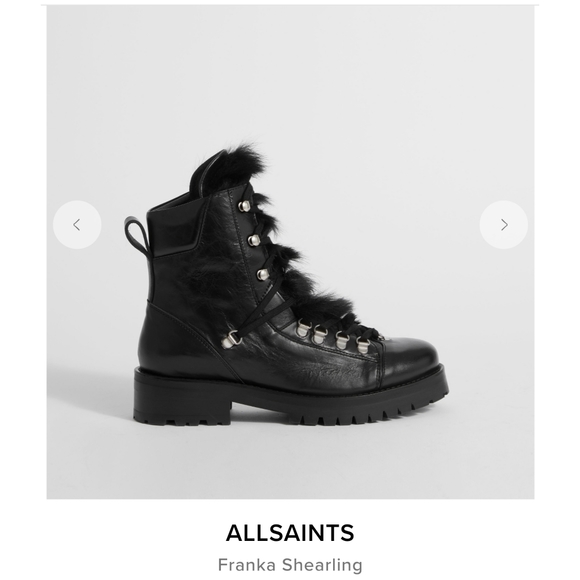Image resolution: width=580 pixels, height=580 pixels.
Task: Open the ALLSAINTS brand link
Action: 290,533
